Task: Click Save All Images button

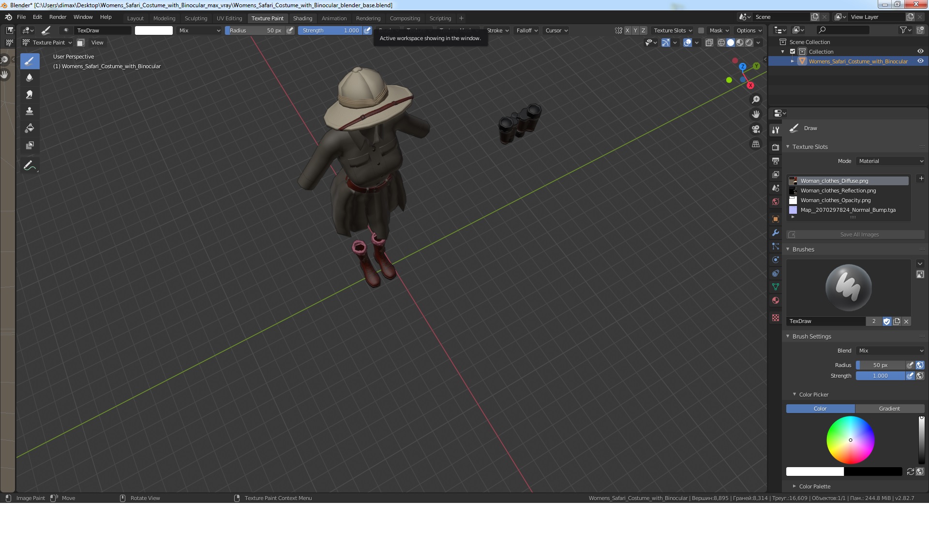Action: [855, 235]
